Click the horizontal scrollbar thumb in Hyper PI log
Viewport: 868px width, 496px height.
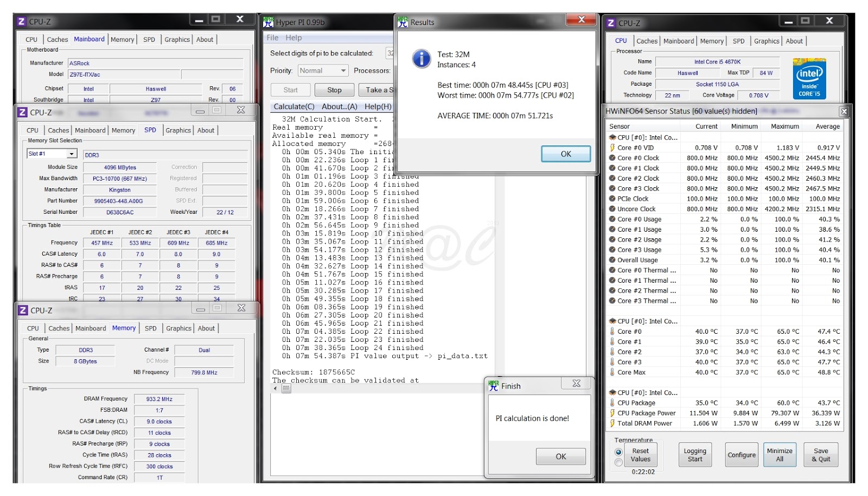pyautogui.click(x=286, y=389)
